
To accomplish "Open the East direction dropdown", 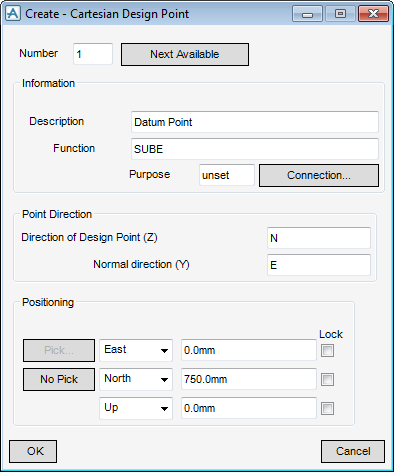I will (136, 350).
